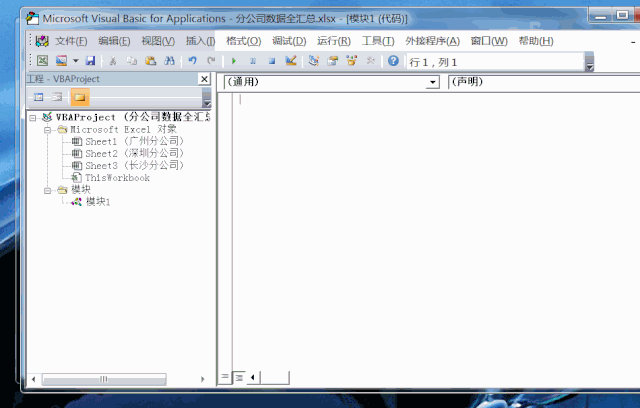The height and width of the screenshot is (408, 640).
Task: Click the Toolbox icon in toolbar
Action: (x=371, y=61)
